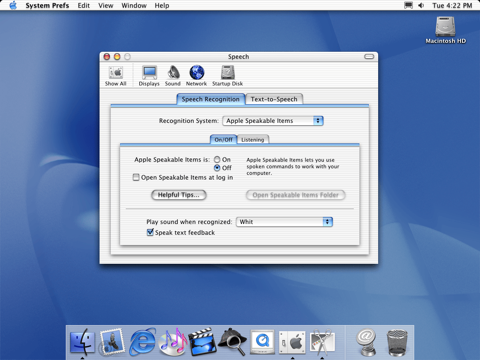Select the On/Off sub-tab
The width and height of the screenshot is (480, 360).
coord(223,140)
